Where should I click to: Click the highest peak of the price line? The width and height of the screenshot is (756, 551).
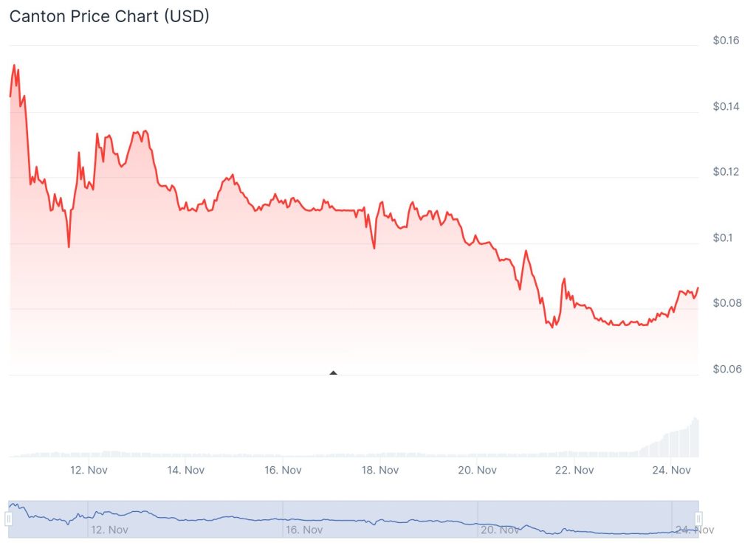tap(14, 65)
